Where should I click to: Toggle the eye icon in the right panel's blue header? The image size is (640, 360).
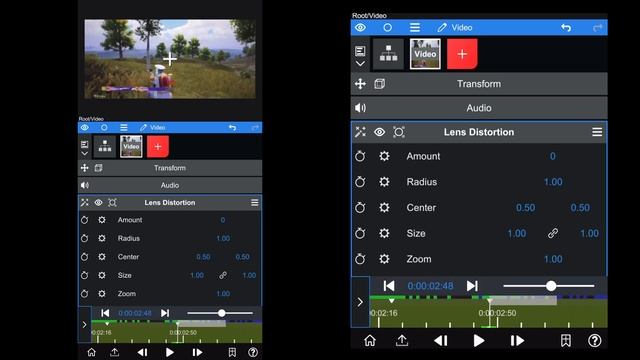point(360,27)
